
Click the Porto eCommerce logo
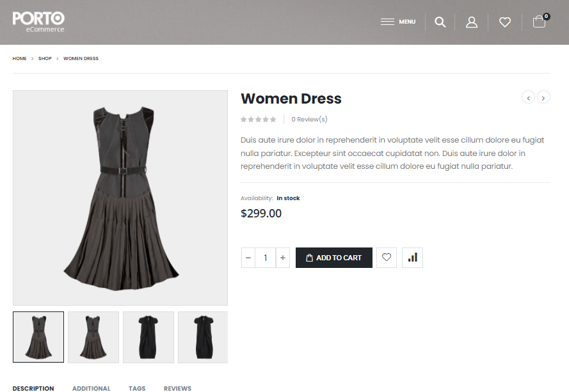[38, 21]
